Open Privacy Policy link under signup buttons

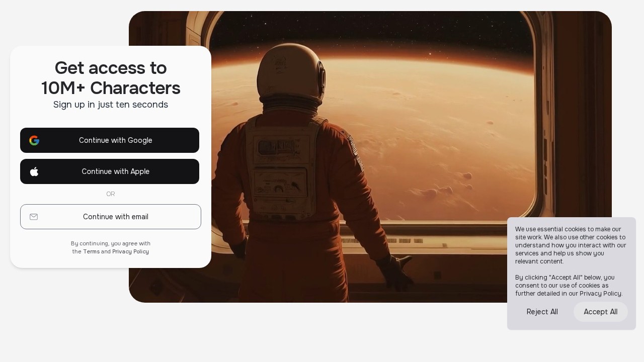coord(130,251)
